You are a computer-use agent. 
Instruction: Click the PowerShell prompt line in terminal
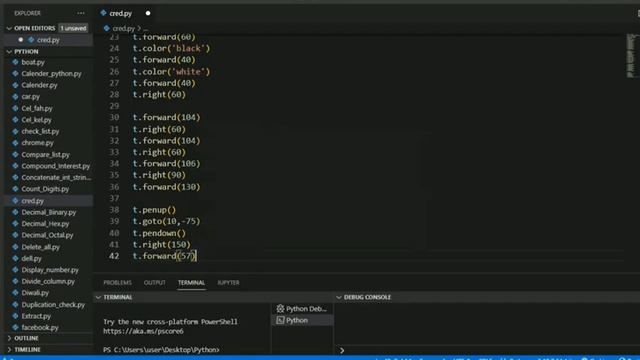161,350
